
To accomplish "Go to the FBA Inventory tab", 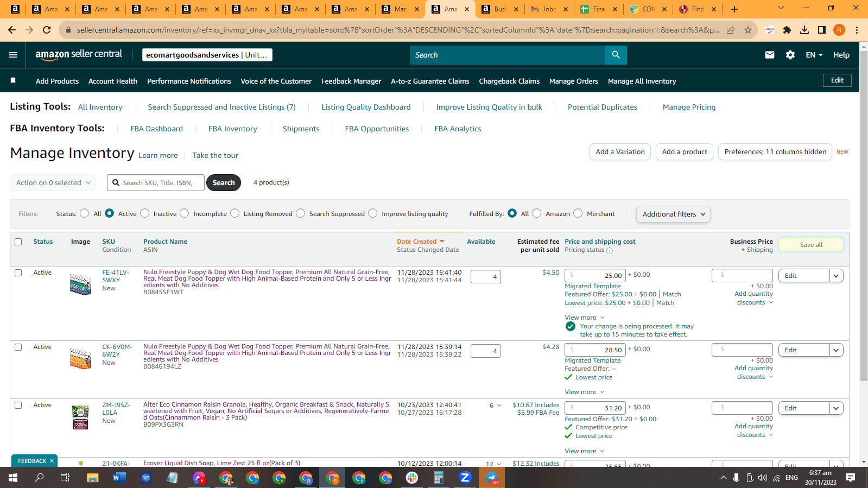I will click(233, 129).
